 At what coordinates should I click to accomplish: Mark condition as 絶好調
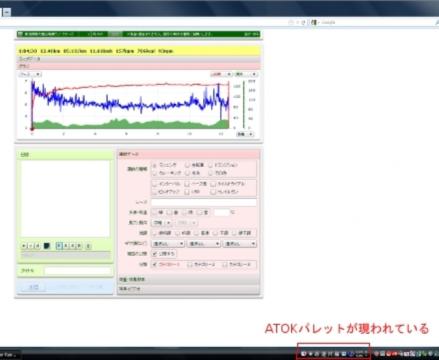click(154, 233)
